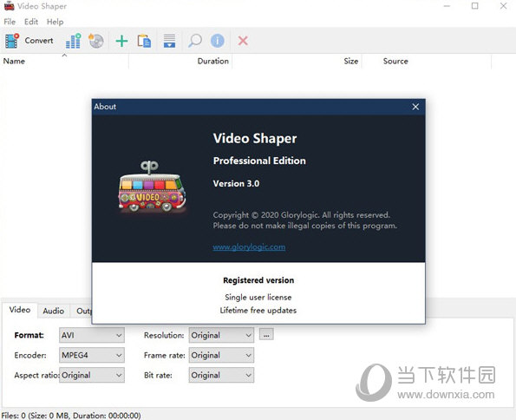Click the Video Shaper title bar app icon
The height and width of the screenshot is (420, 516).
[10, 6]
